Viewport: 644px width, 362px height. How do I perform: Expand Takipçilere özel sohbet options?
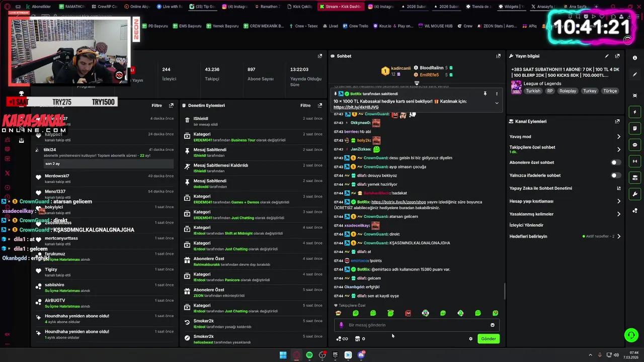619,149
